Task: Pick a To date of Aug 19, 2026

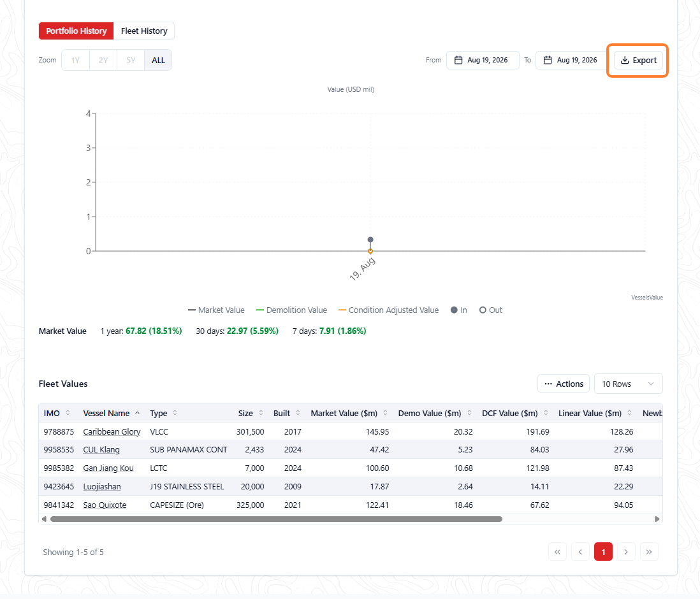Action: click(x=572, y=61)
